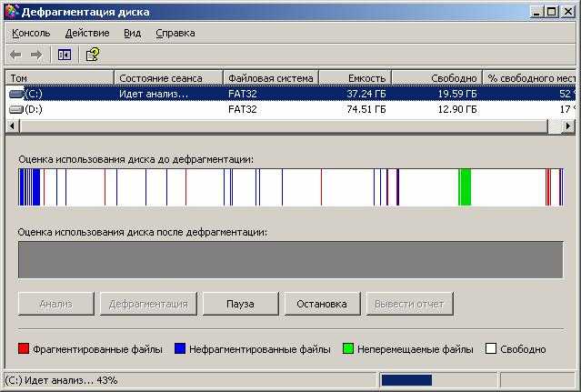This screenshot has height=392, width=581.
Task: Sort by % свободного места column header
Action: coord(530,78)
